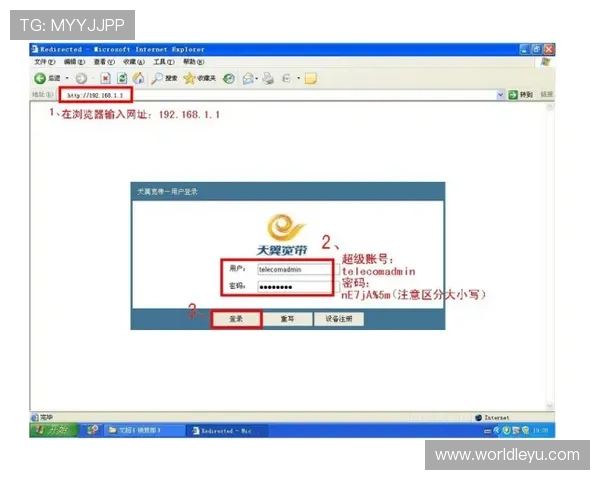Click quick launch icon beside Start

click(92, 430)
